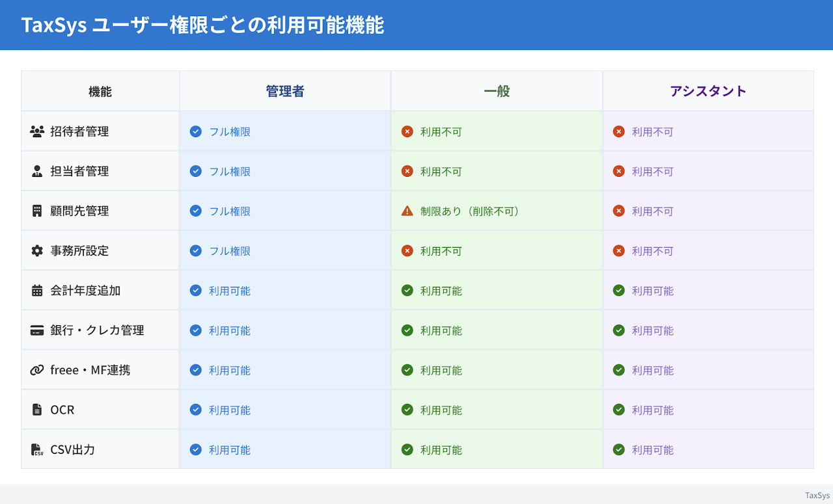
Task: Click the building icon beside 顧問先管理
Action: tap(37, 211)
